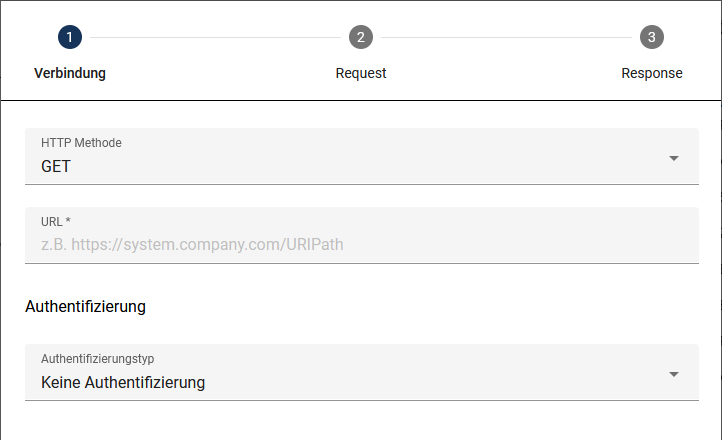Screen dimensions: 722x440
Task: Click the Authentifizierungstyp field label
Action: point(98,358)
